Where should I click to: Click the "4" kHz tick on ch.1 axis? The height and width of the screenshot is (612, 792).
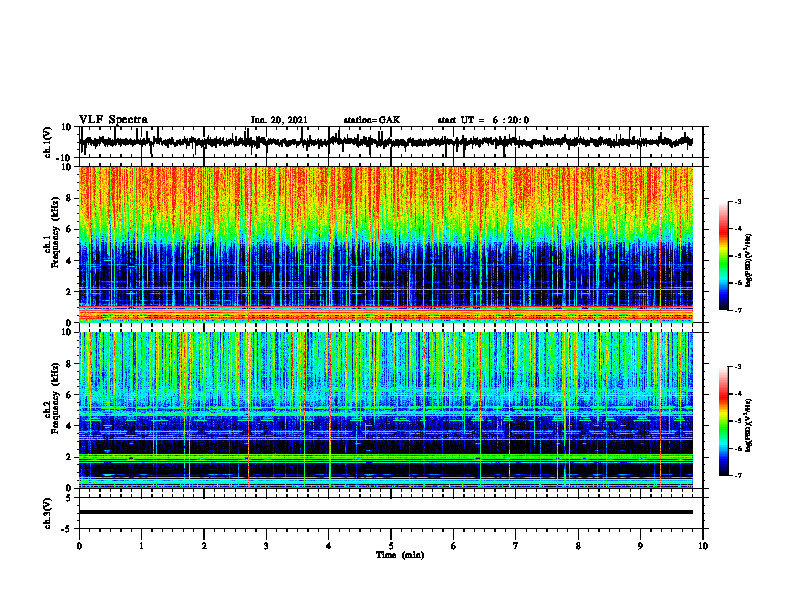[69, 261]
